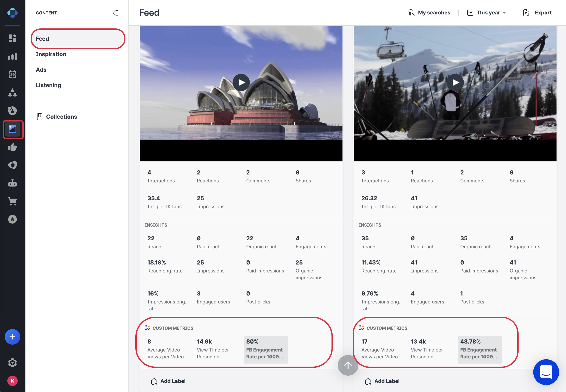Select Inspiration in content menu
Viewport: 566px width, 392px height.
pos(51,54)
